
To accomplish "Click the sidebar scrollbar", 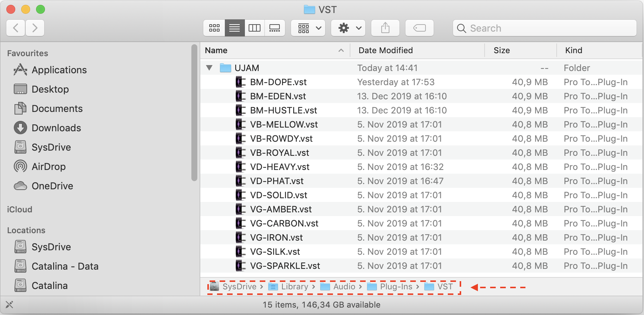I will coord(194,113).
